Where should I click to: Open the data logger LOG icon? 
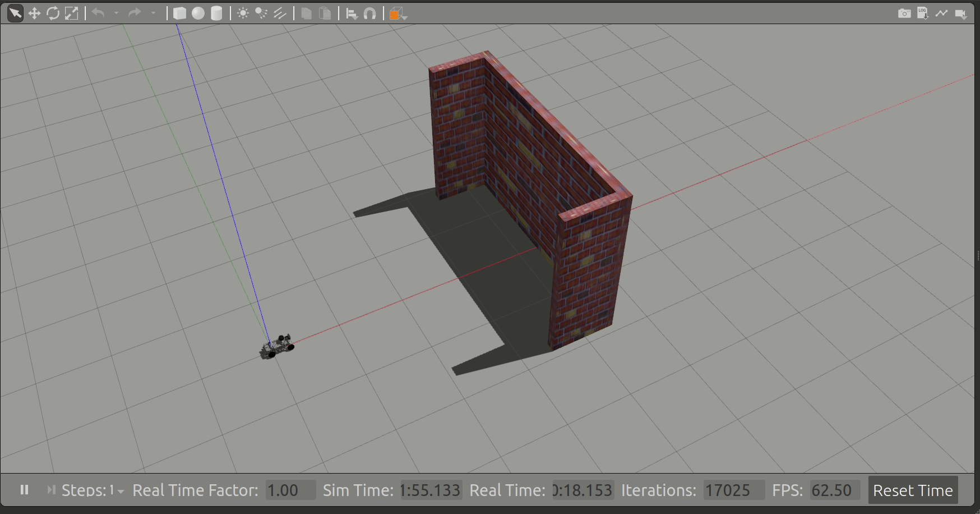tap(923, 13)
